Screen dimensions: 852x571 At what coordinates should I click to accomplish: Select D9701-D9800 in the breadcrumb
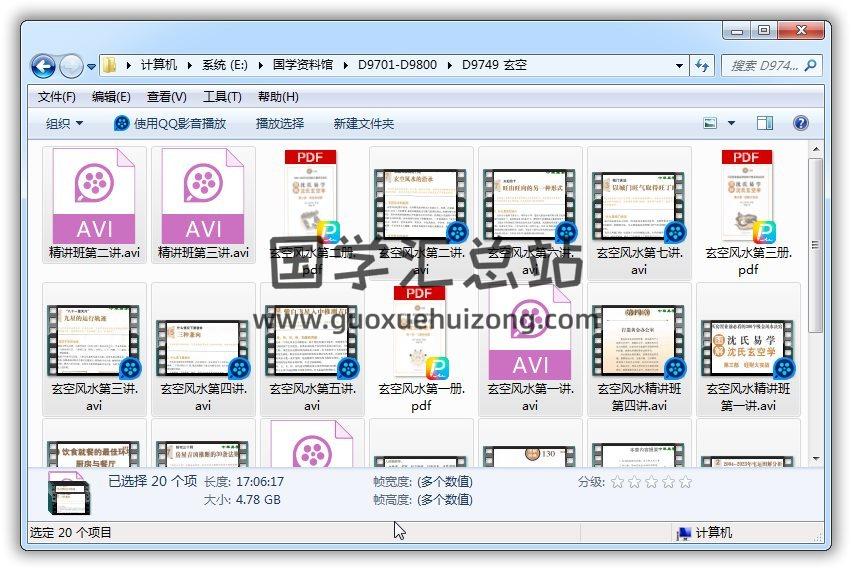pyautogui.click(x=397, y=65)
